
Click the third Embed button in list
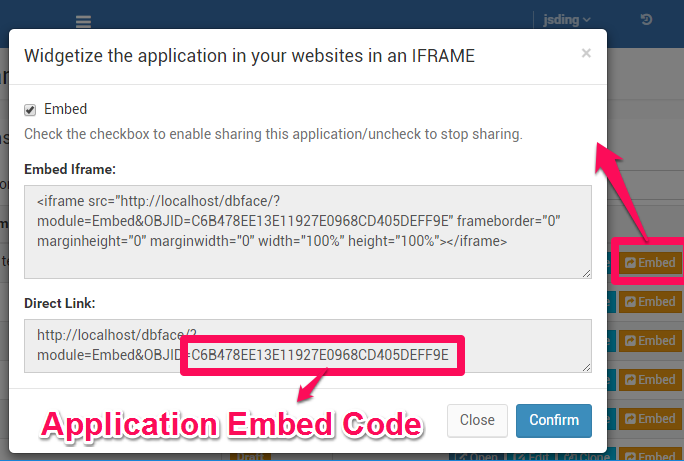650,341
